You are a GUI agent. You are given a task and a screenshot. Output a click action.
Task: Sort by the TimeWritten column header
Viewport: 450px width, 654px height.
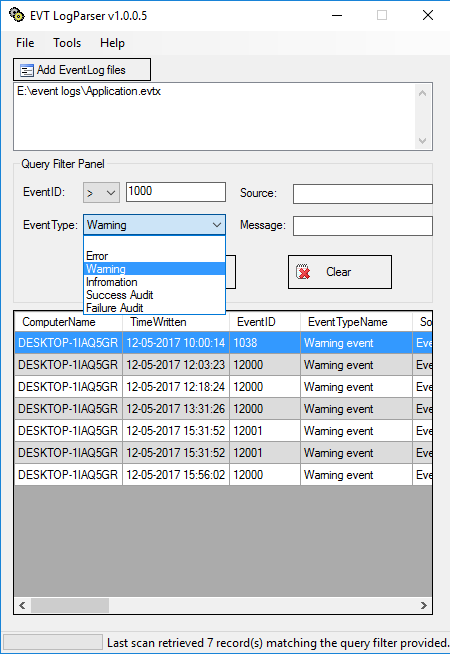tap(176, 322)
